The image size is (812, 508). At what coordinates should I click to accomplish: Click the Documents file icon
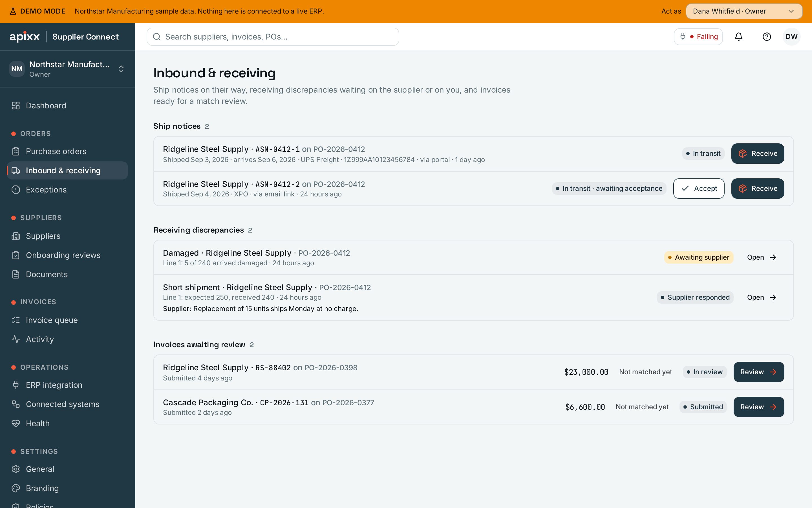point(16,274)
